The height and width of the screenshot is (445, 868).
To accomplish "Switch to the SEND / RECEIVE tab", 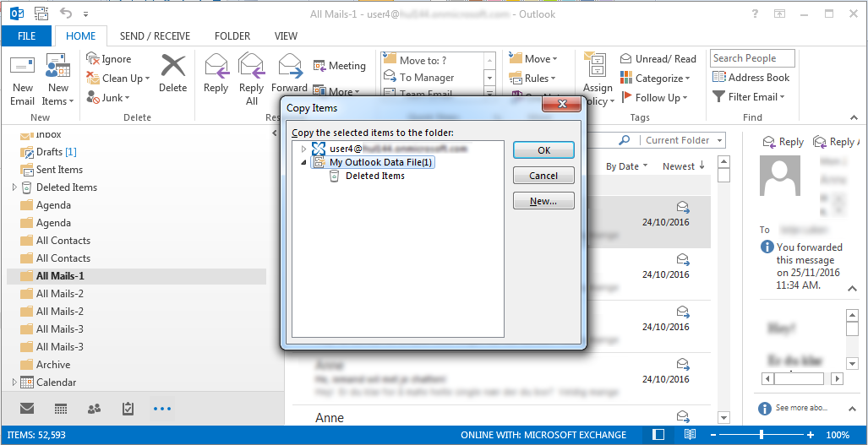I will [155, 36].
